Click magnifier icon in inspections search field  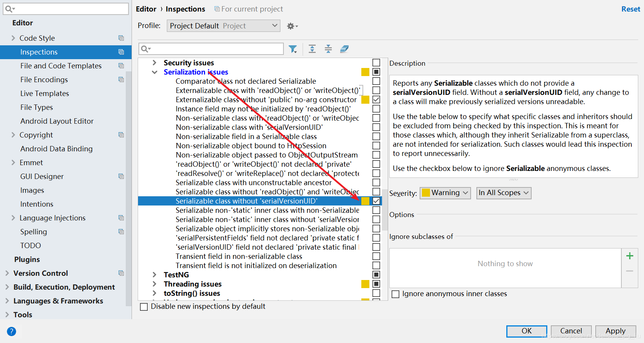[x=146, y=49]
